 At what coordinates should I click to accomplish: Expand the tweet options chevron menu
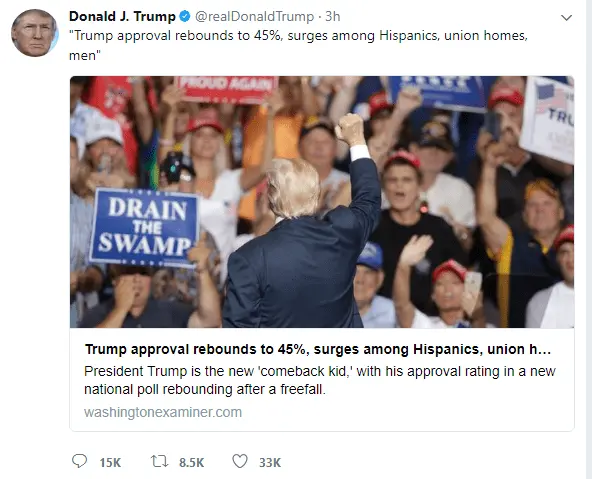[x=566, y=18]
